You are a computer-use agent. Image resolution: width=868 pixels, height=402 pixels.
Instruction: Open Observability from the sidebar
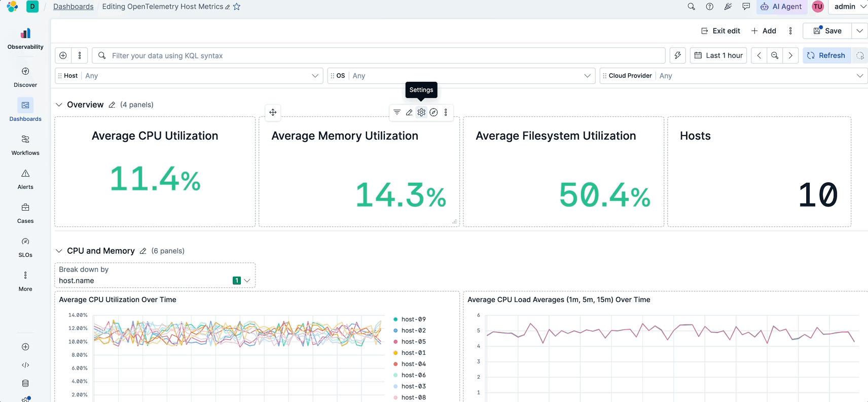coord(25,39)
